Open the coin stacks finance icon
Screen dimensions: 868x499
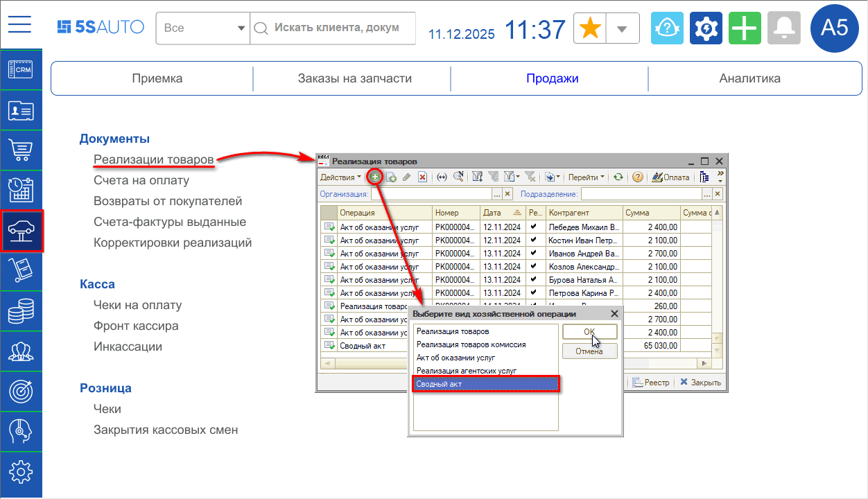[21, 311]
